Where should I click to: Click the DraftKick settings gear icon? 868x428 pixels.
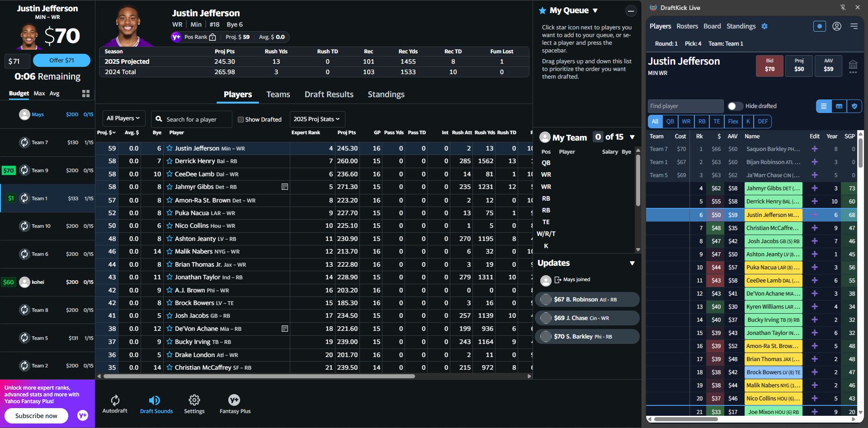coord(764,26)
